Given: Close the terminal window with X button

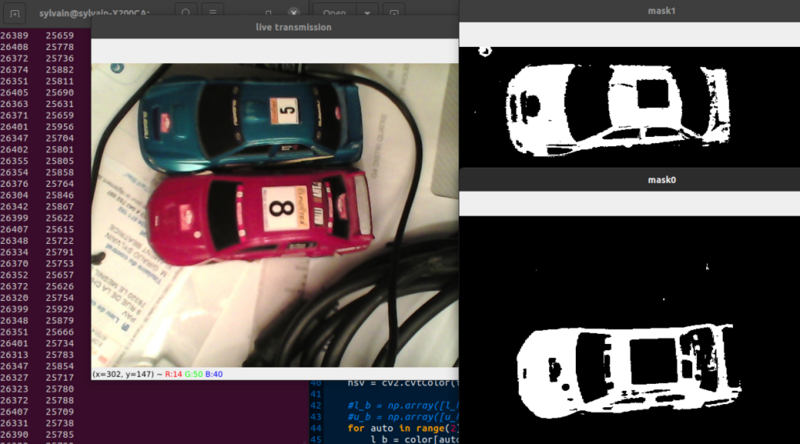Looking at the screenshot, I should (x=295, y=14).
